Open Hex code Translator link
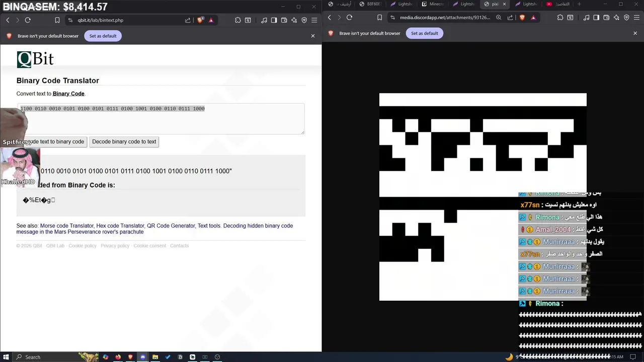This screenshot has width=644, height=362. tap(120, 226)
